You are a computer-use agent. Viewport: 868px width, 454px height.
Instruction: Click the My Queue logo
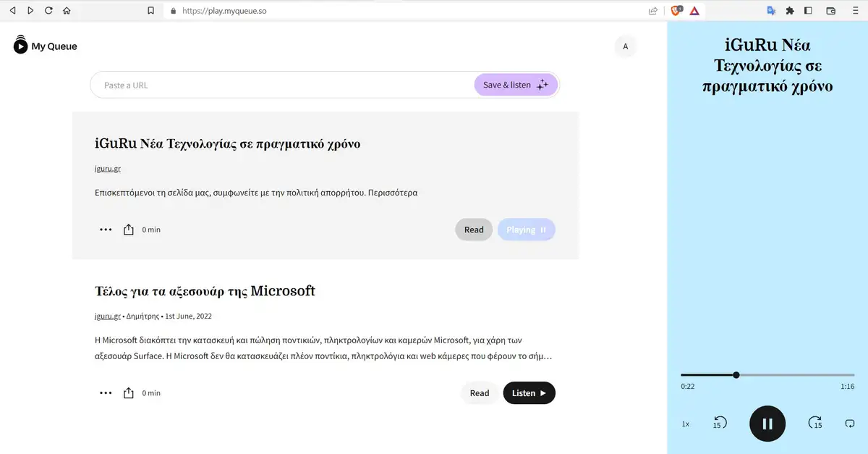[45, 46]
